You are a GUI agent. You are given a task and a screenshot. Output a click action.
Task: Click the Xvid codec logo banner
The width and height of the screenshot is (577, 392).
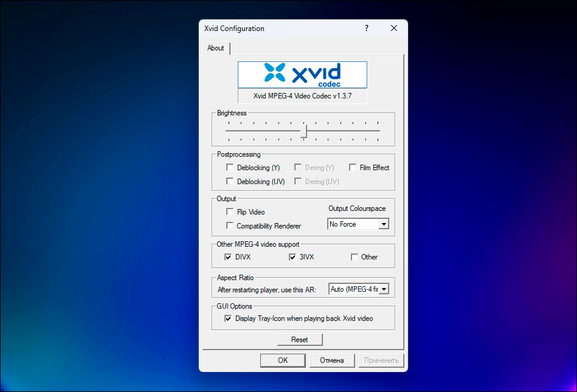click(x=302, y=75)
